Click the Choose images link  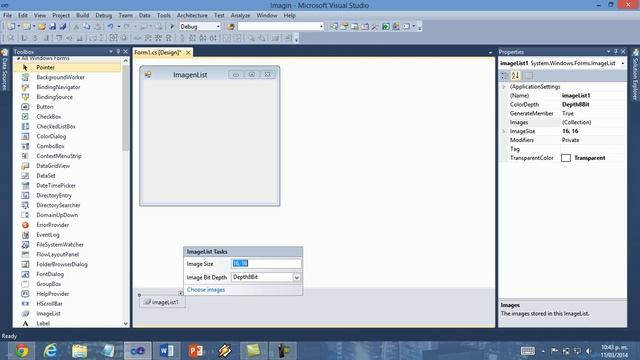point(206,289)
